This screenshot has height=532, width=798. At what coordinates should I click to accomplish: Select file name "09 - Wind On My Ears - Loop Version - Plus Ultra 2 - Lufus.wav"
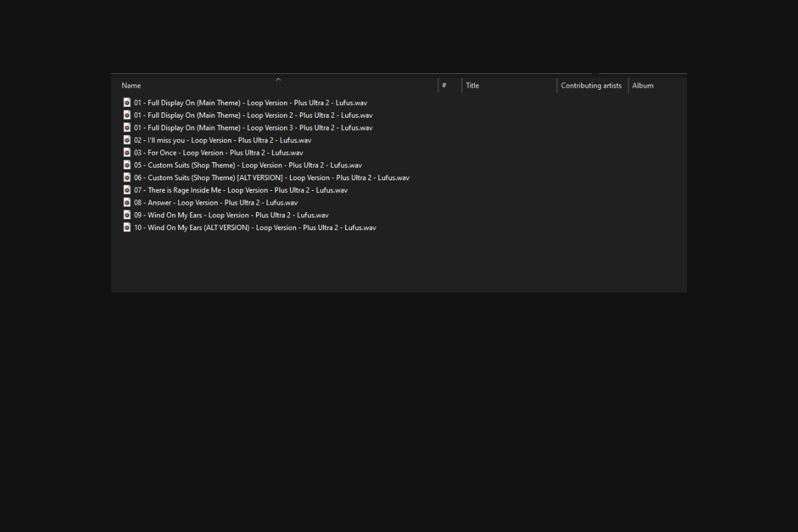click(x=231, y=215)
